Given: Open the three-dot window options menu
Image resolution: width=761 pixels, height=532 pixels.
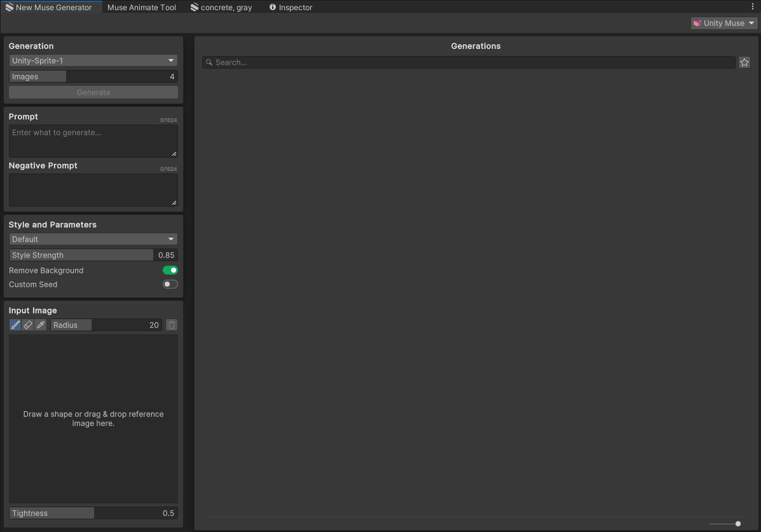Looking at the screenshot, I should coord(752,6).
